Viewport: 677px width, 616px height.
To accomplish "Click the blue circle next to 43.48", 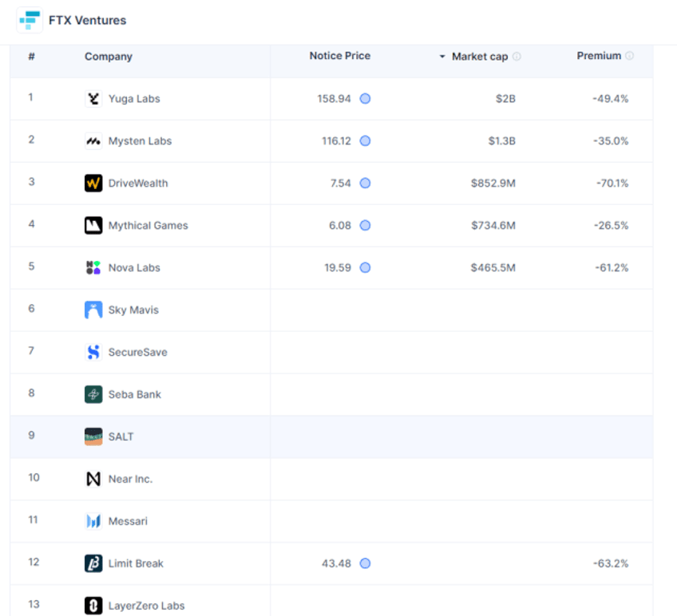I will [x=366, y=563].
